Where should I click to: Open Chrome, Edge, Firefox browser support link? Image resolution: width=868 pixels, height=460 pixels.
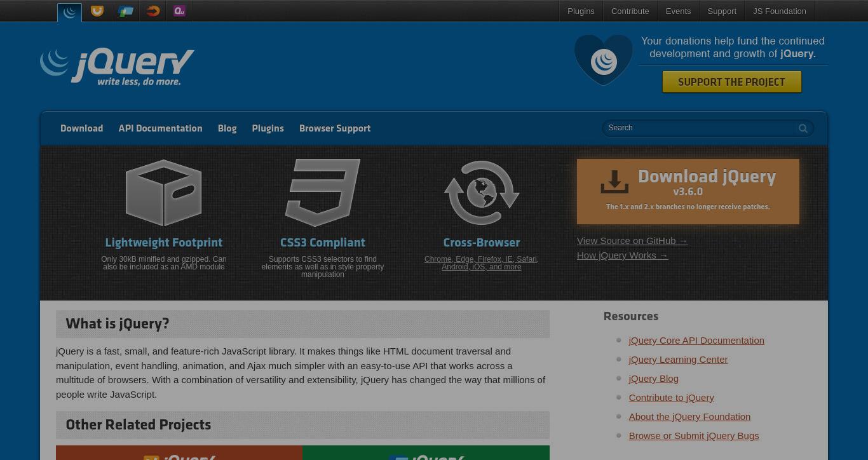point(482,263)
